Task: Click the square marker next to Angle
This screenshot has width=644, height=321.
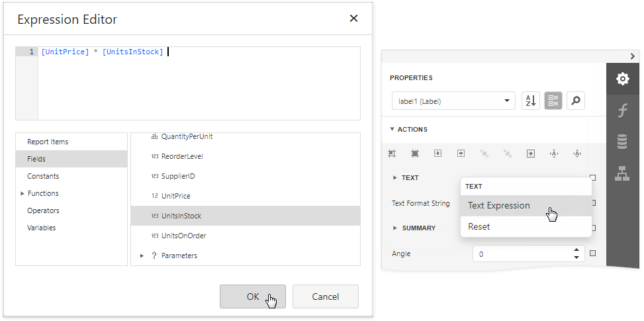Action: click(x=593, y=253)
